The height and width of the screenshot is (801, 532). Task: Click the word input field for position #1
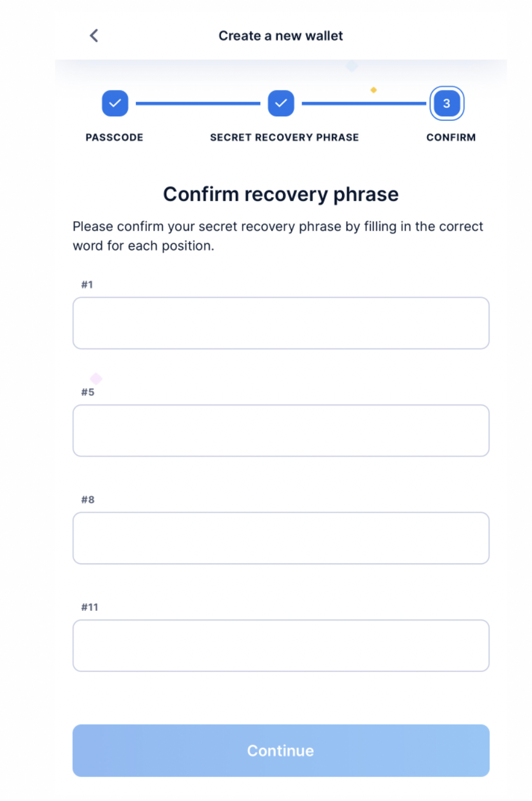tap(281, 323)
